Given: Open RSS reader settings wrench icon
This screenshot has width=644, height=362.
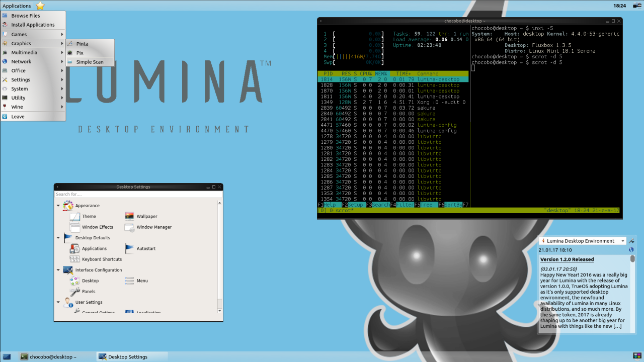Looking at the screenshot, I should coord(631,241).
